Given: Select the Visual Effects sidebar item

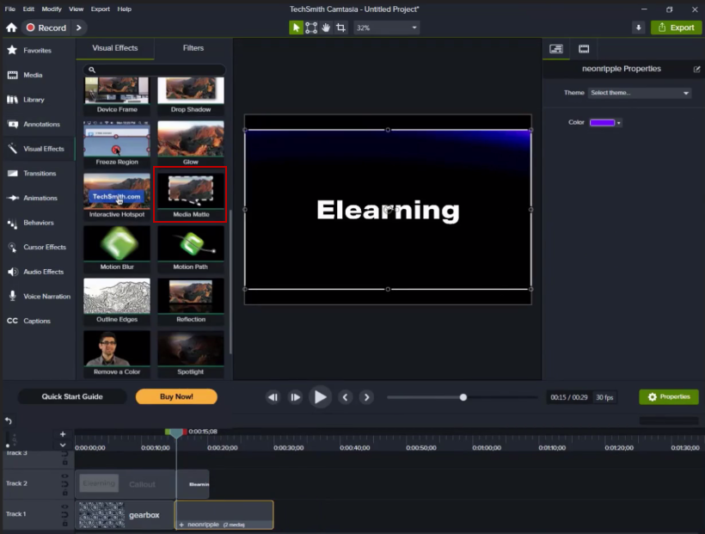Looking at the screenshot, I should pyautogui.click(x=36, y=149).
